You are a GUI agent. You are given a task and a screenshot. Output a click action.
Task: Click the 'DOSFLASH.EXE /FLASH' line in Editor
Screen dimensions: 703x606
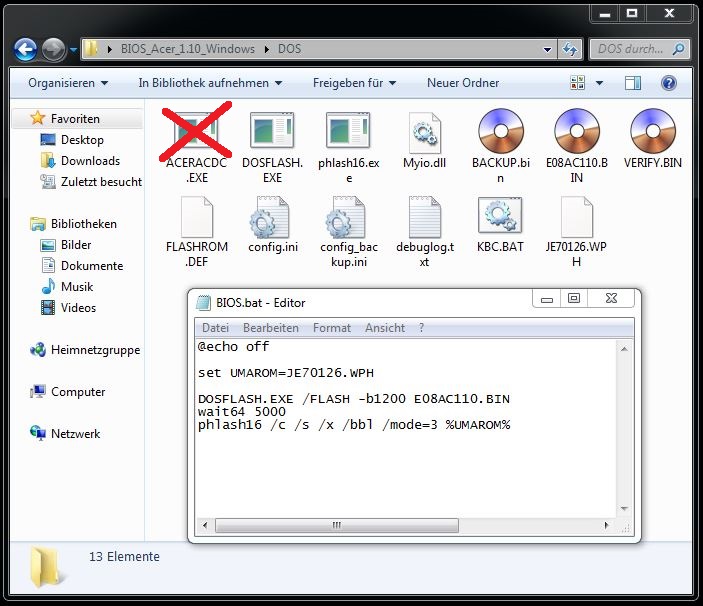click(354, 398)
